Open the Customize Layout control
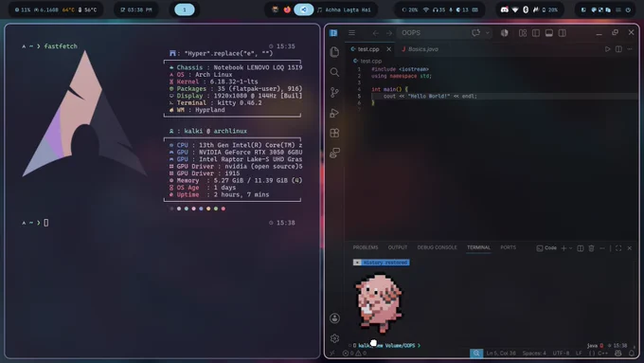This screenshot has height=363, width=644. [x=523, y=33]
